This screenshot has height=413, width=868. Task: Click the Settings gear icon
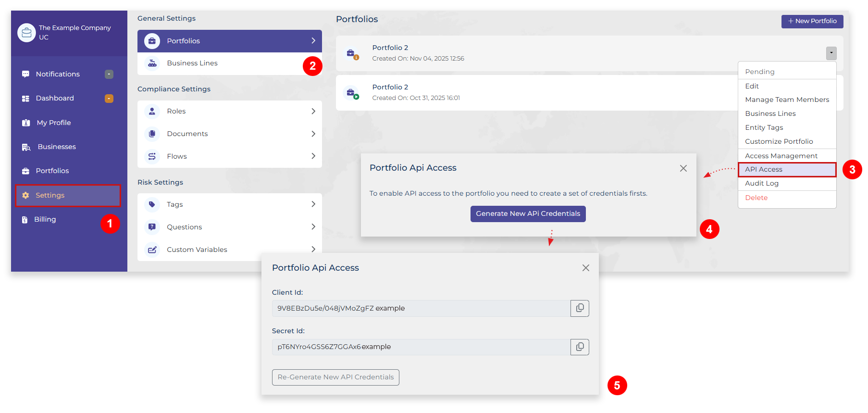25,195
